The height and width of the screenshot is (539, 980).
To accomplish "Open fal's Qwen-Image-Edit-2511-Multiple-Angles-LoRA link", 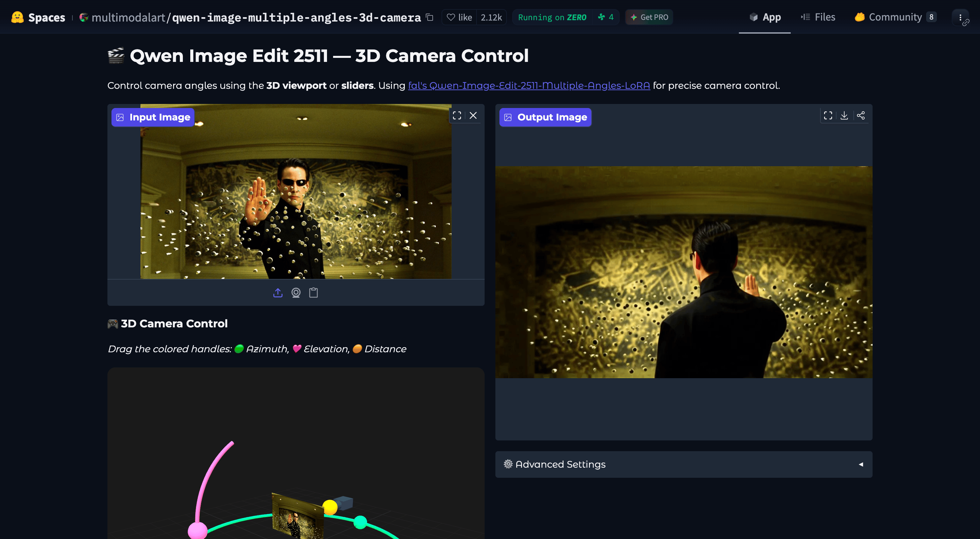I will (x=529, y=85).
